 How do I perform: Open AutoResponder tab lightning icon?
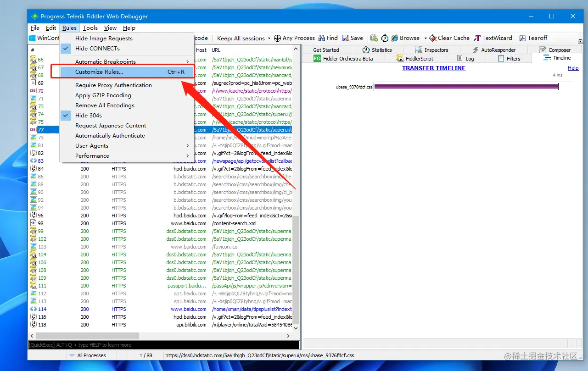pos(476,50)
